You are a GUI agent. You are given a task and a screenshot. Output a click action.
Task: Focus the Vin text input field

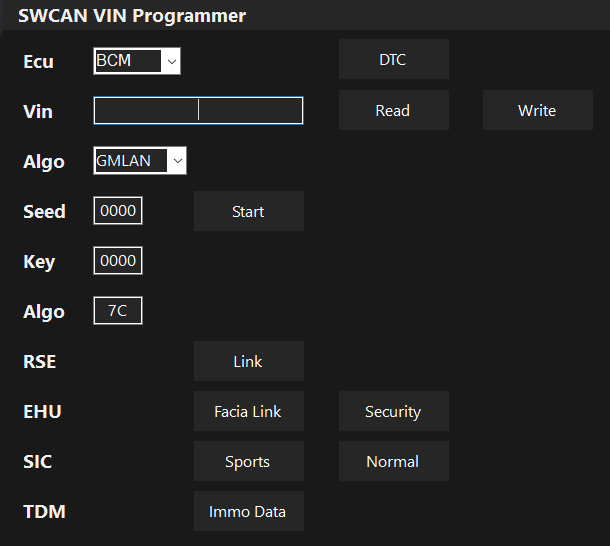point(198,111)
